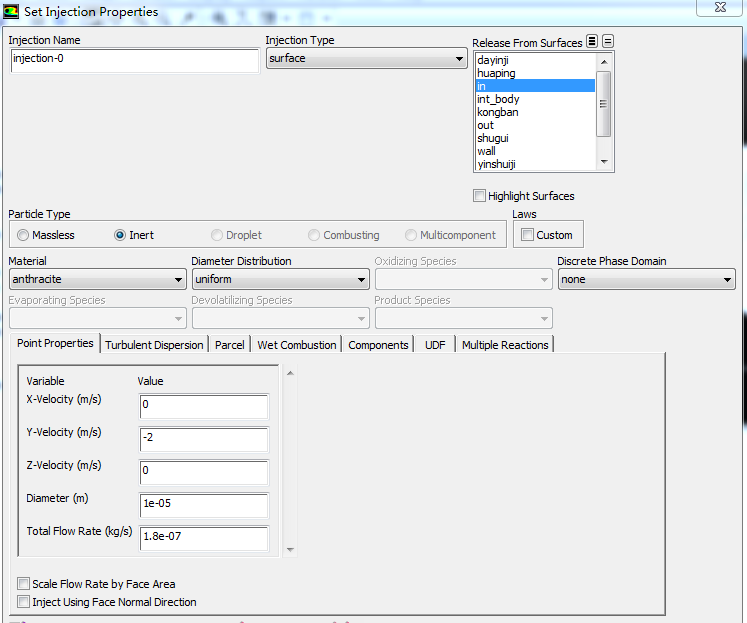
Task: Select the Massless particle type
Action: pos(23,235)
